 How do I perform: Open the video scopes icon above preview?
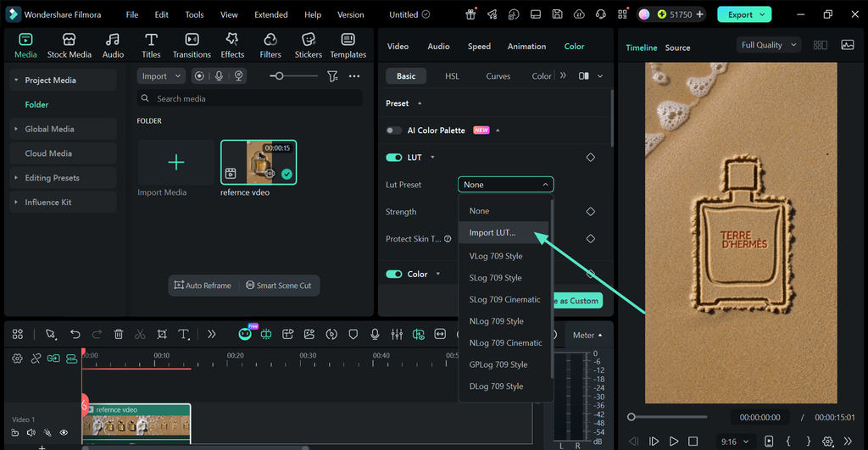pos(848,45)
